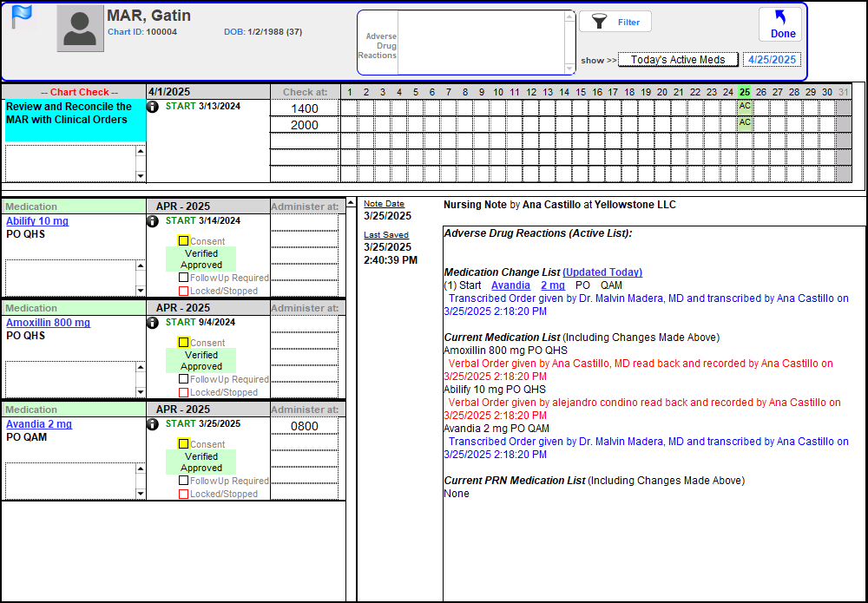Image resolution: width=868 pixels, height=603 pixels.
Task: Click the funnel Filter button
Action: 615,23
